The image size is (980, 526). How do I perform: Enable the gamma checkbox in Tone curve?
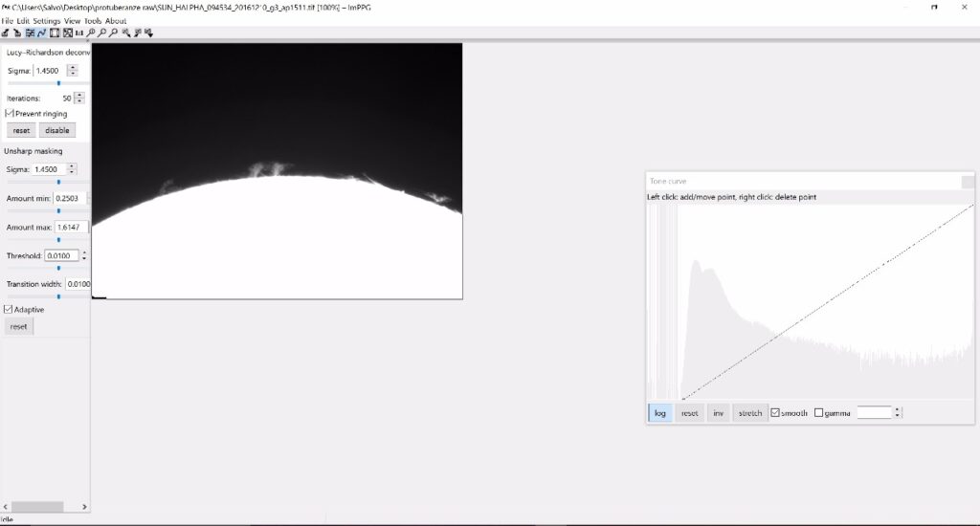tap(818, 413)
